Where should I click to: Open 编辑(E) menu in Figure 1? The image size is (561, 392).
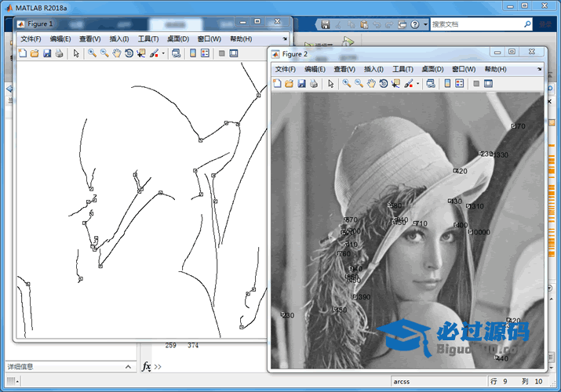(x=60, y=39)
